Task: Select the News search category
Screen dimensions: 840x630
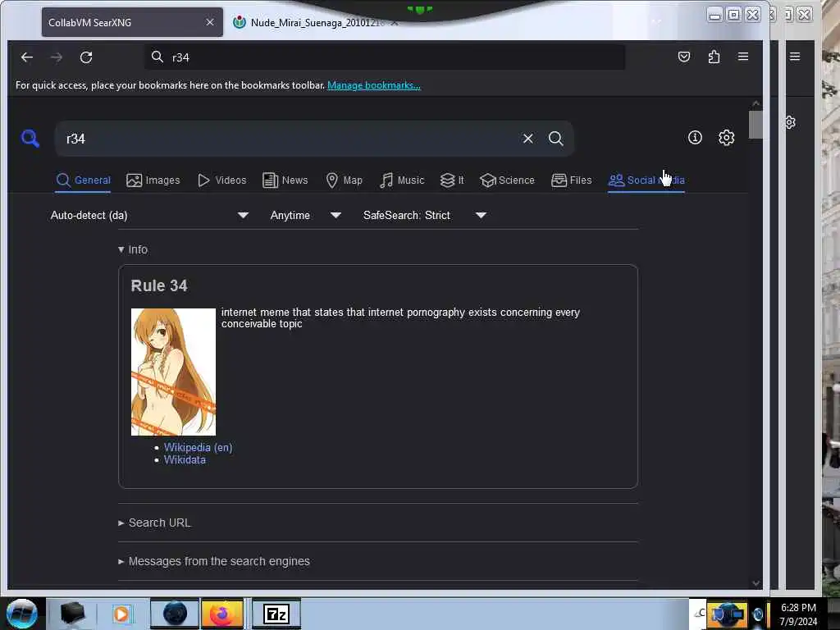Action: click(285, 180)
